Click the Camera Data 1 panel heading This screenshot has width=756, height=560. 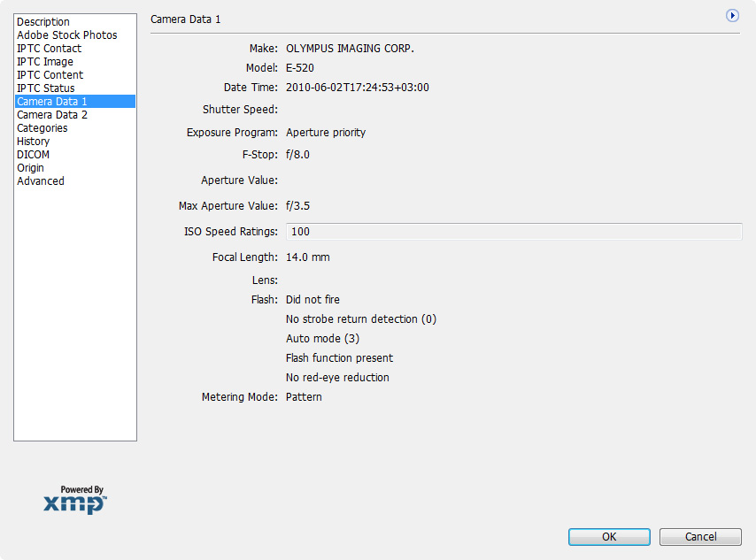point(186,19)
